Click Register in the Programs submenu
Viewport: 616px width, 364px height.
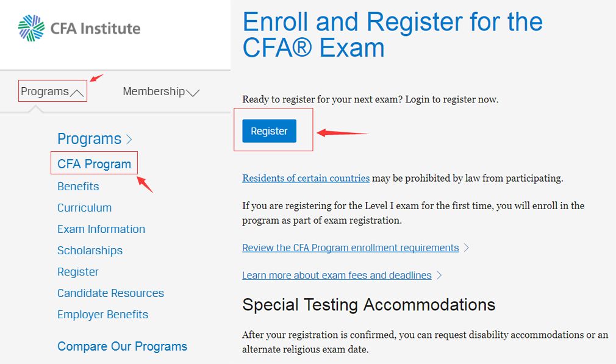(78, 272)
